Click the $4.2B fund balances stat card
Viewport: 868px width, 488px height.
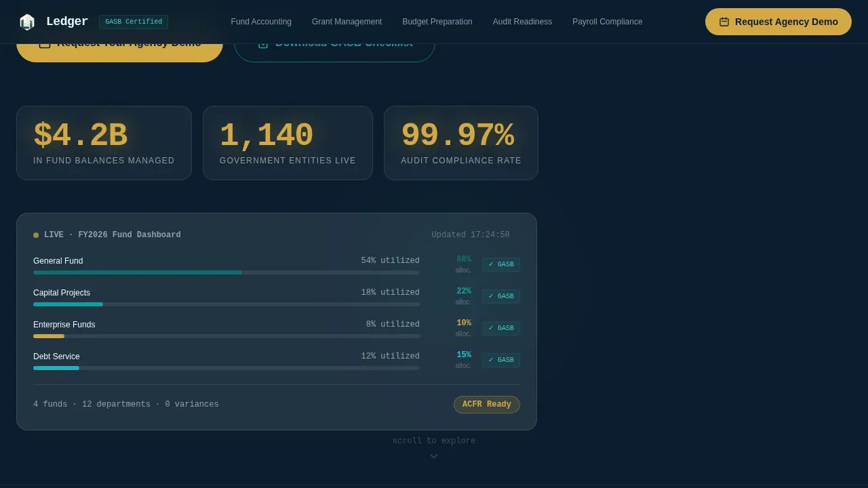104,143
